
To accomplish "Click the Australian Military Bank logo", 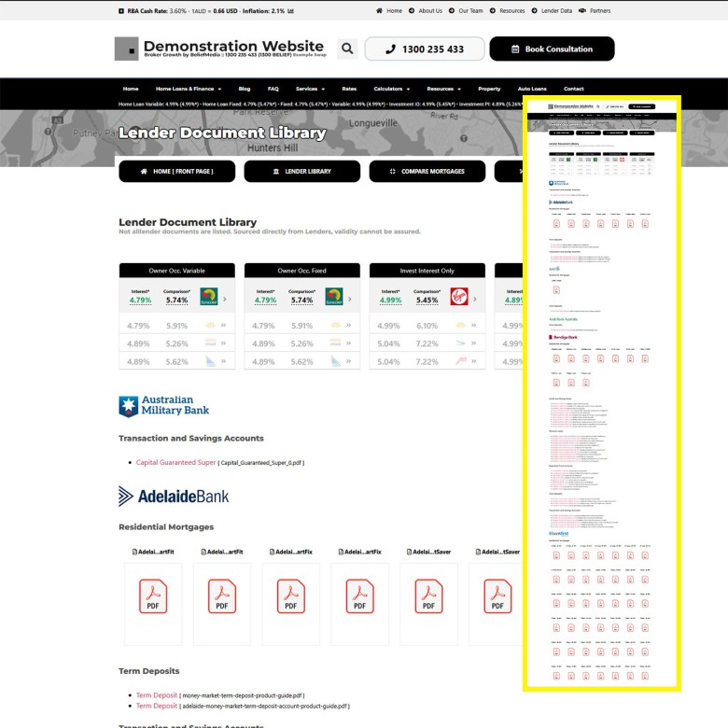I will click(x=164, y=406).
